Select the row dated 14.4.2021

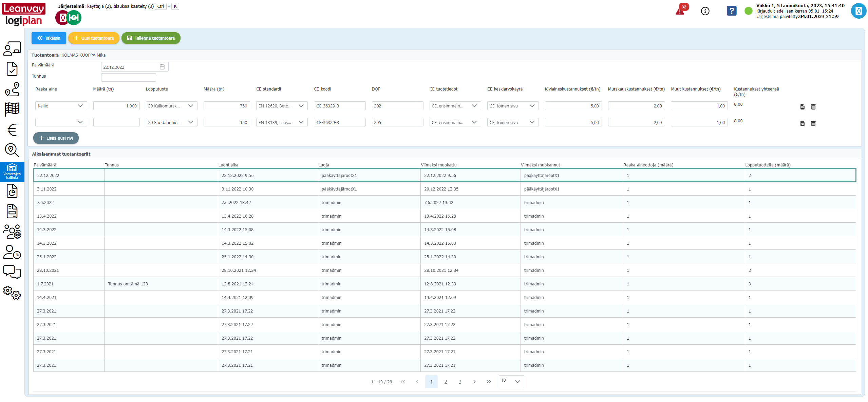pyautogui.click(x=445, y=297)
